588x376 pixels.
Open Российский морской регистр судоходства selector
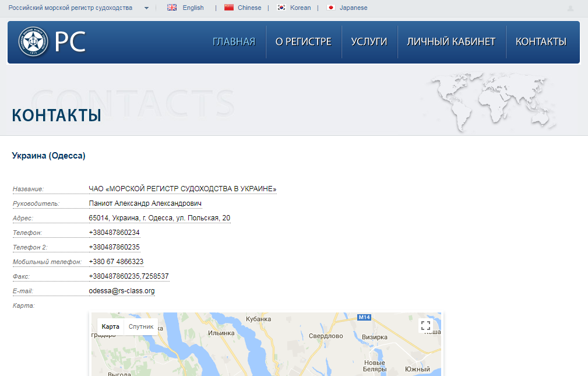click(x=70, y=8)
